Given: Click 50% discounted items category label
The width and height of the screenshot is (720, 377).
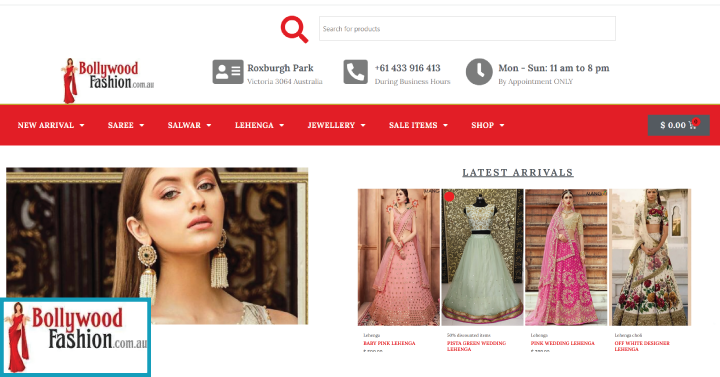Looking at the screenshot, I should point(469,336).
